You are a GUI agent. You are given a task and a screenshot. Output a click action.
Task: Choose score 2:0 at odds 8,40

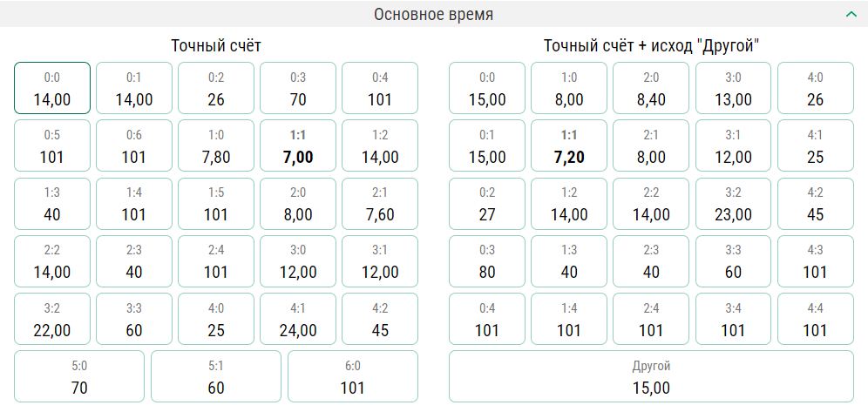point(651,88)
